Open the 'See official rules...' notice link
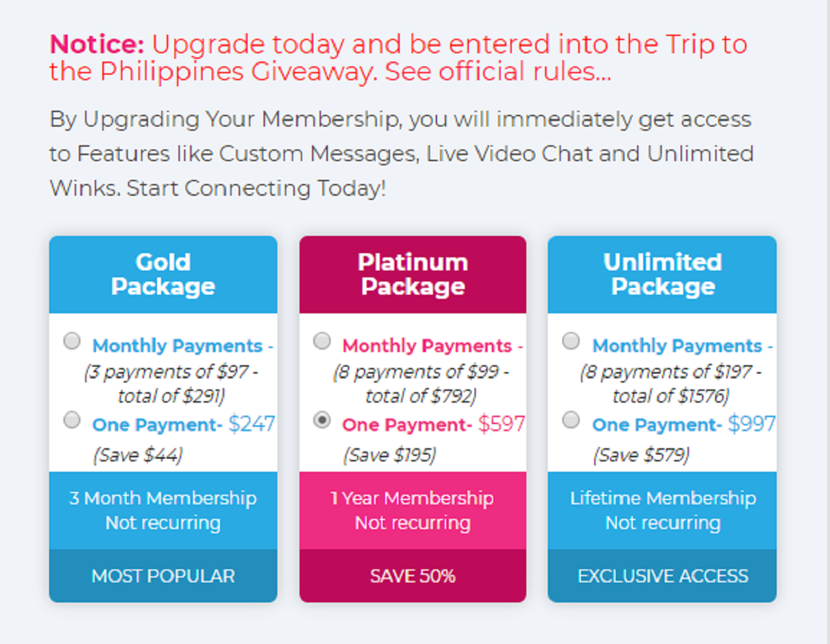830x644 pixels. coord(497,72)
